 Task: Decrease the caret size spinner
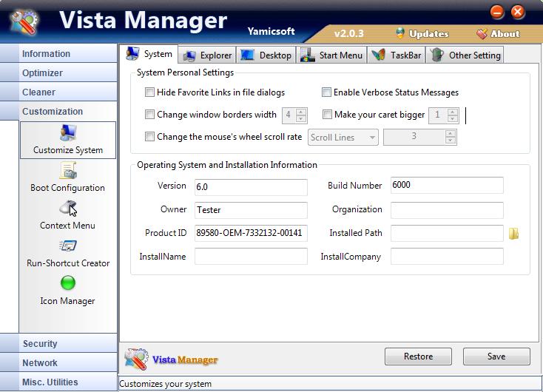[x=452, y=119]
